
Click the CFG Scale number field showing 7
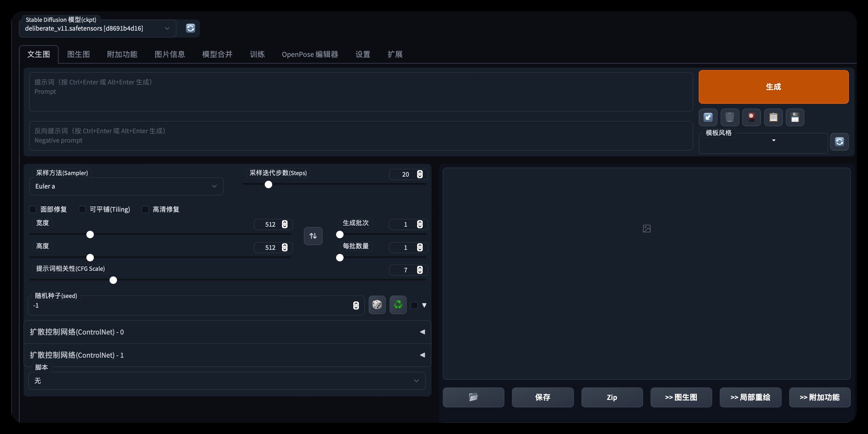click(408, 270)
